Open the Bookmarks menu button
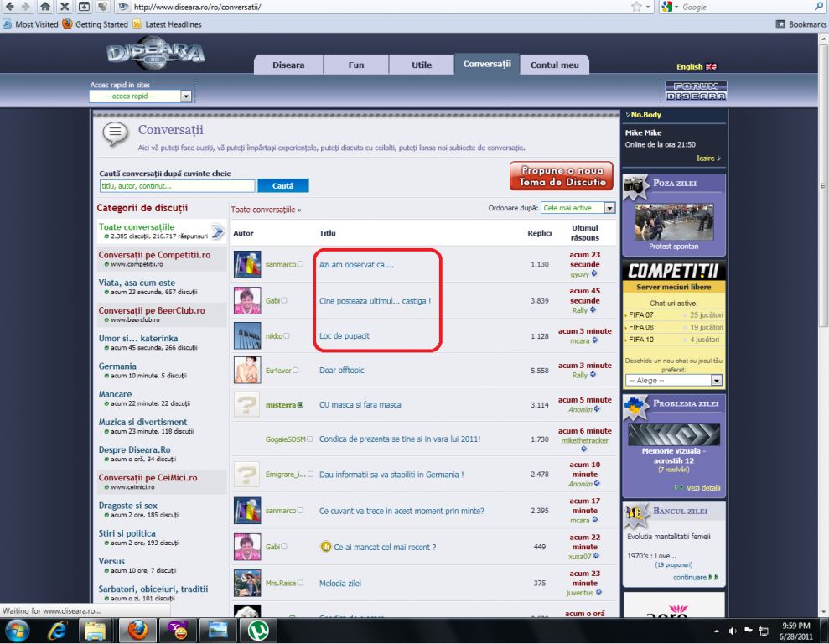 pyautogui.click(x=801, y=24)
